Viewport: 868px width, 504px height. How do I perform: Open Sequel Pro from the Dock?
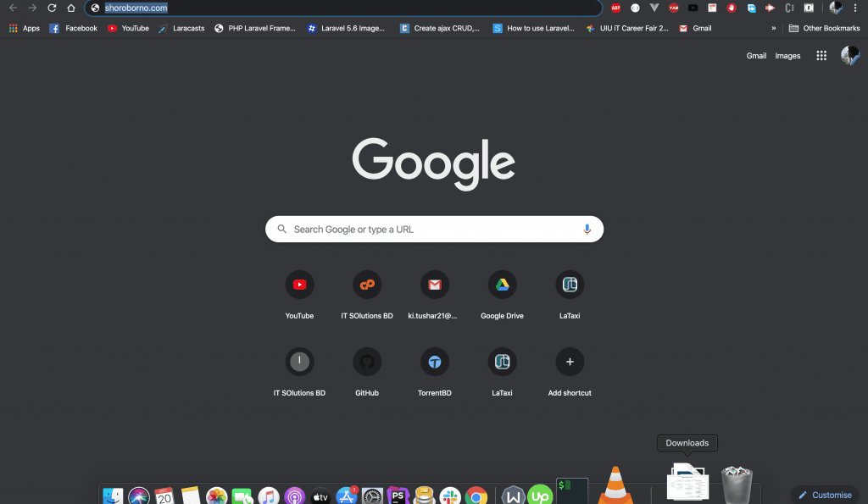coord(424,496)
